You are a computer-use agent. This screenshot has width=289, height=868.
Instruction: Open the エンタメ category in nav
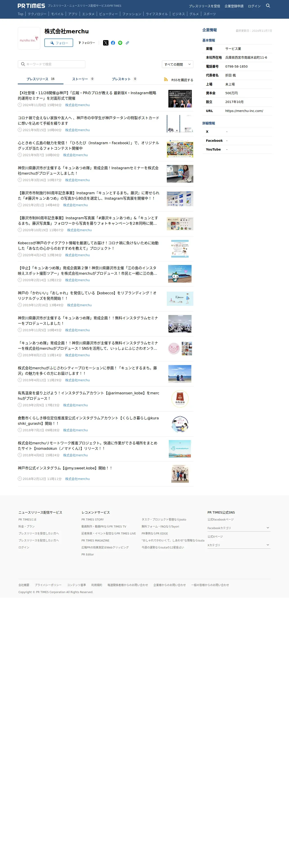click(x=88, y=14)
